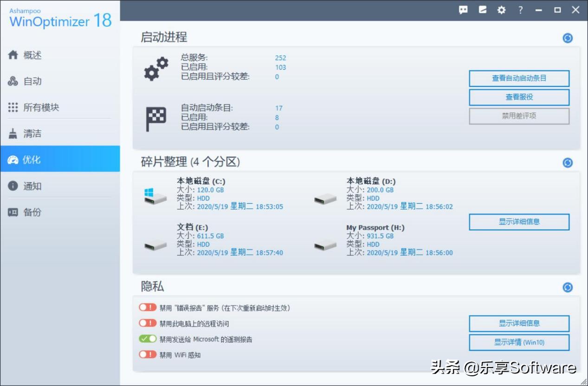Viewport: 588px width, 386px height.
Task: Enable the 禁用 WiFi 感知 toggle
Action: 147,354
